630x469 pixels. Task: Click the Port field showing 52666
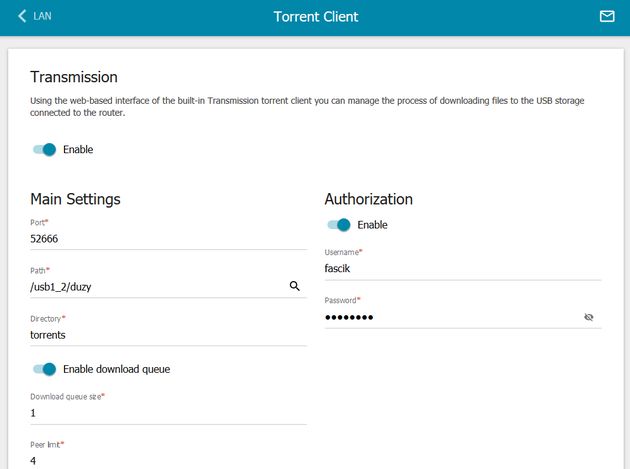(x=168, y=239)
